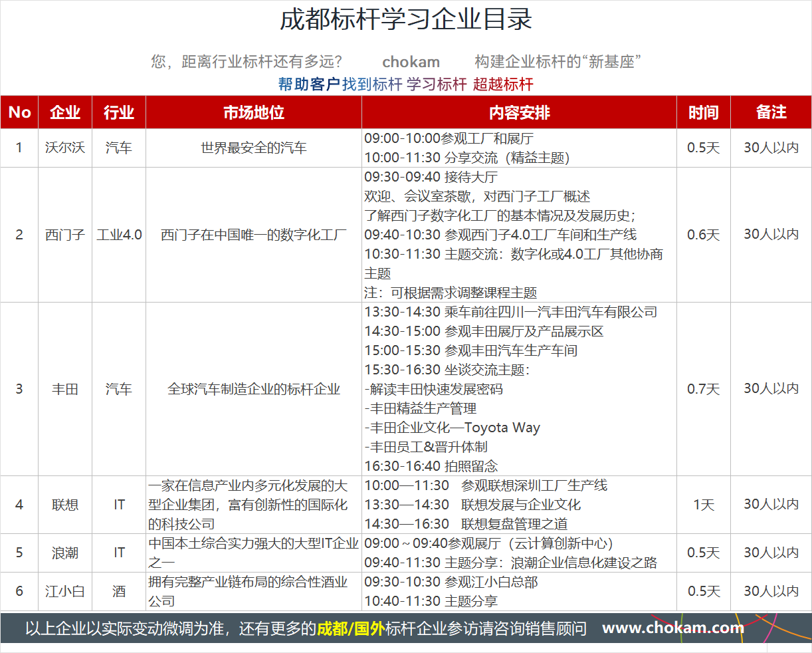Select the red slogan 超越标杆
This screenshot has width=812, height=653.
[503, 84]
